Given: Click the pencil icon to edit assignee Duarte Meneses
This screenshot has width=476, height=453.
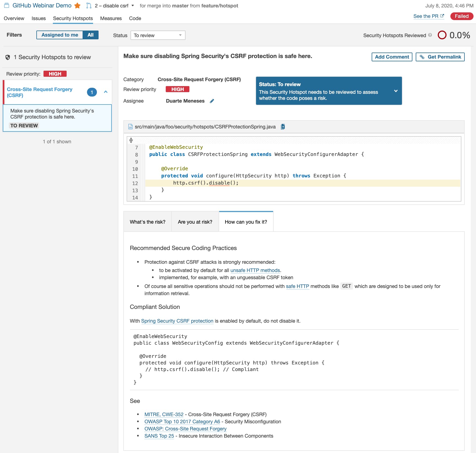Looking at the screenshot, I should point(212,101).
